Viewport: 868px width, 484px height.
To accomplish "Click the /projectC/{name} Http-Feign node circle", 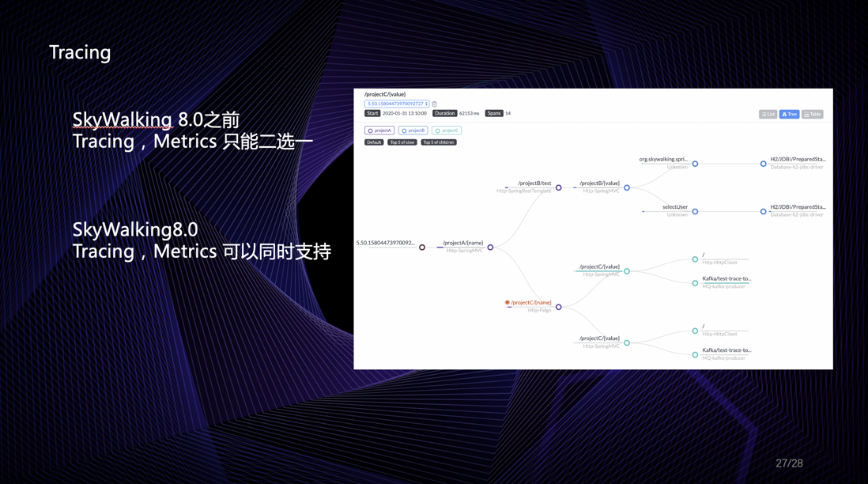I will (559, 307).
